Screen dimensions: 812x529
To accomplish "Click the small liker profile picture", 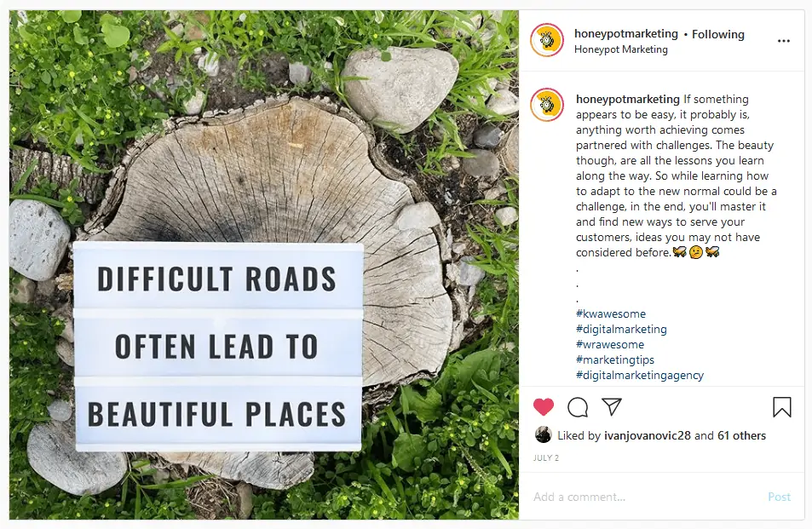I will (x=543, y=435).
